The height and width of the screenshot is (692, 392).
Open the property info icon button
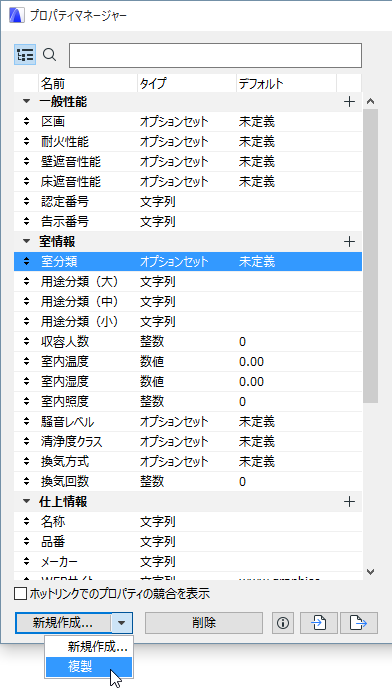pos(283,623)
